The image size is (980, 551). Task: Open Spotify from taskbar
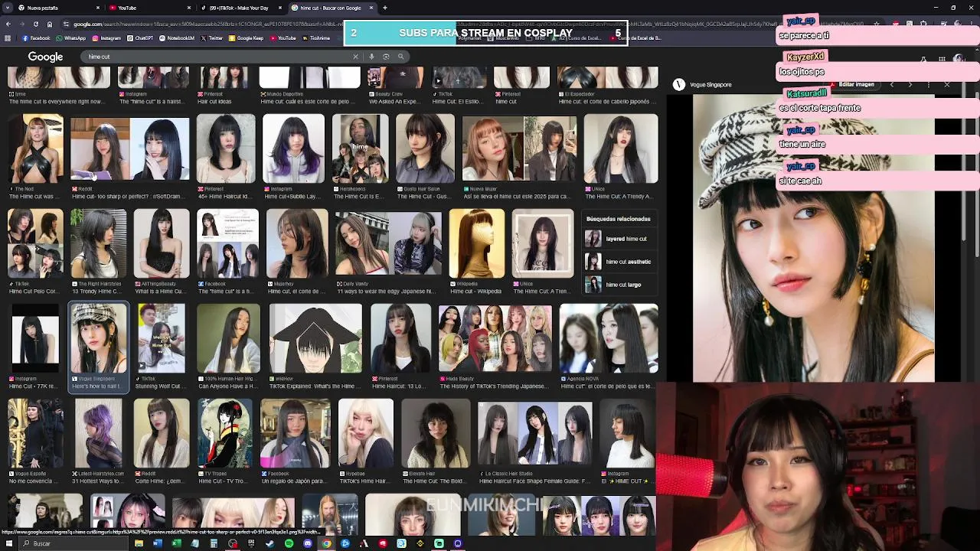tap(289, 543)
